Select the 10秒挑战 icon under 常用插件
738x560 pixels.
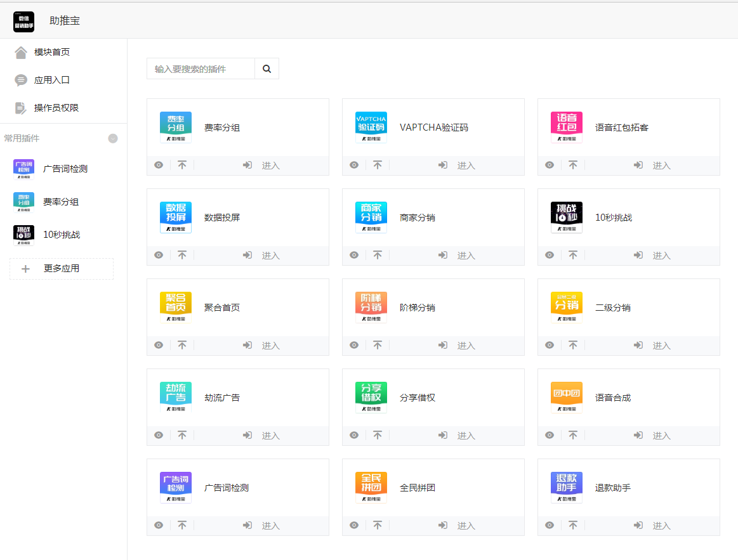pyautogui.click(x=23, y=235)
